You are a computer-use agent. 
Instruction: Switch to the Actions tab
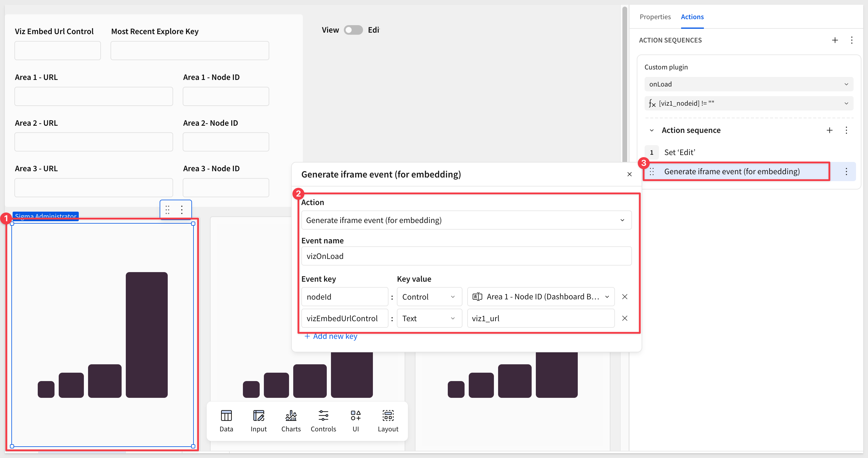(x=692, y=17)
